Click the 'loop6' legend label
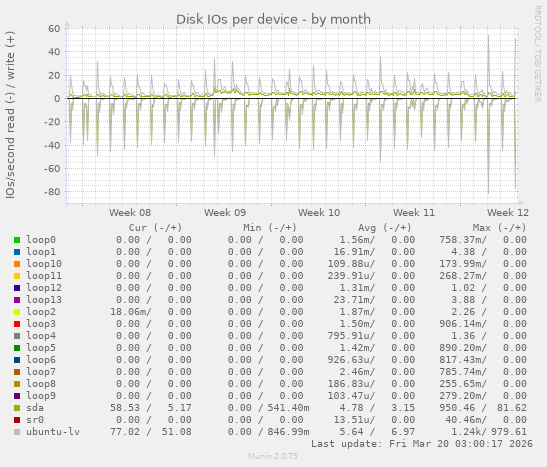547x467 pixels. point(41,360)
